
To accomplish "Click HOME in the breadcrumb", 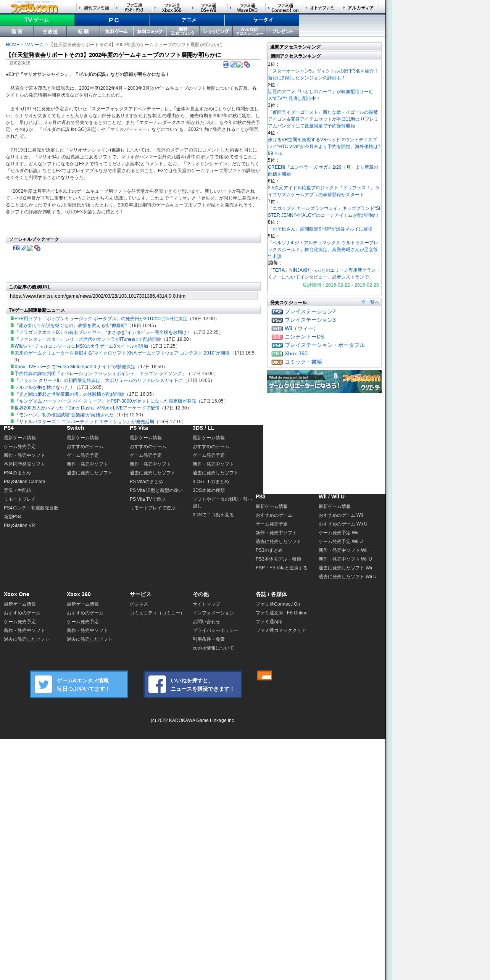I will coord(13,45).
